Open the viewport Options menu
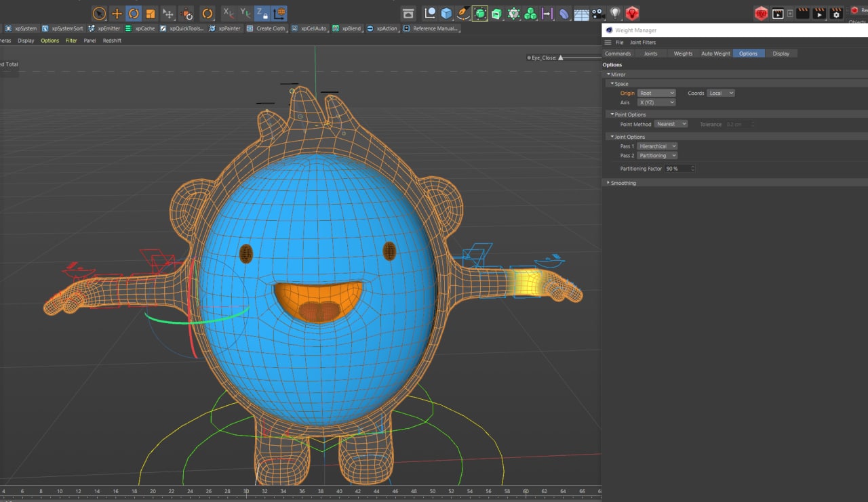This screenshot has height=502, width=868. [x=50, y=41]
